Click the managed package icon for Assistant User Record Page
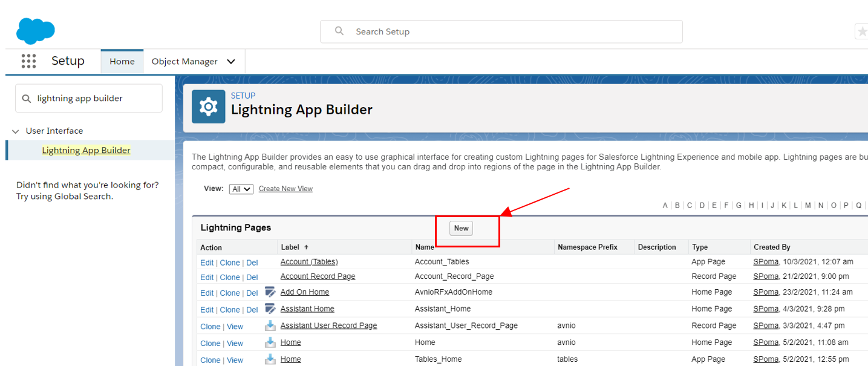This screenshot has height=366, width=868. (x=270, y=326)
